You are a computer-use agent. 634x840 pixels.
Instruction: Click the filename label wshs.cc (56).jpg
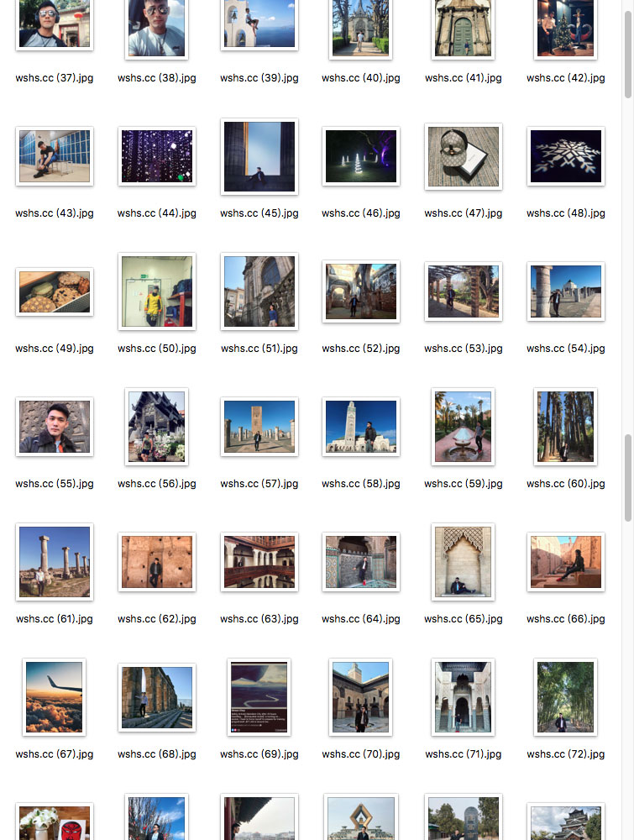click(157, 484)
